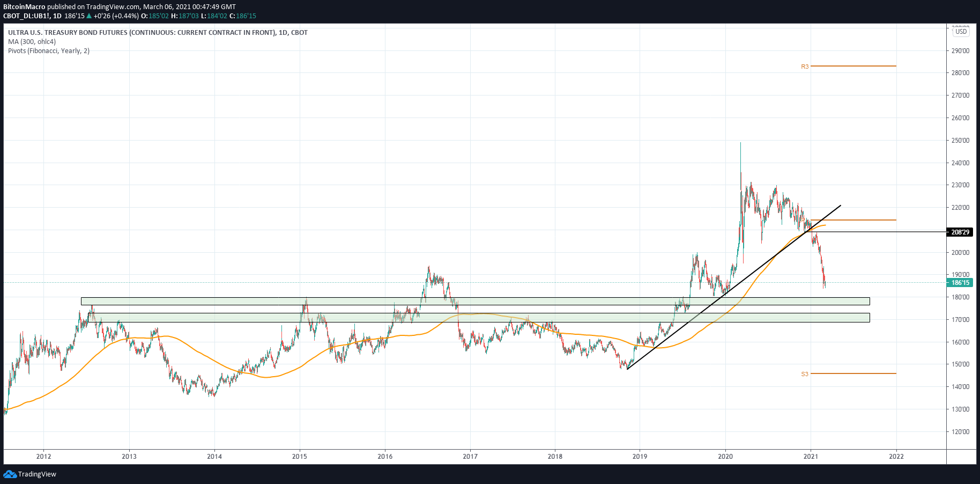The width and height of the screenshot is (980, 484).
Task: Click the 2018 label on time axis
Action: tap(555, 457)
